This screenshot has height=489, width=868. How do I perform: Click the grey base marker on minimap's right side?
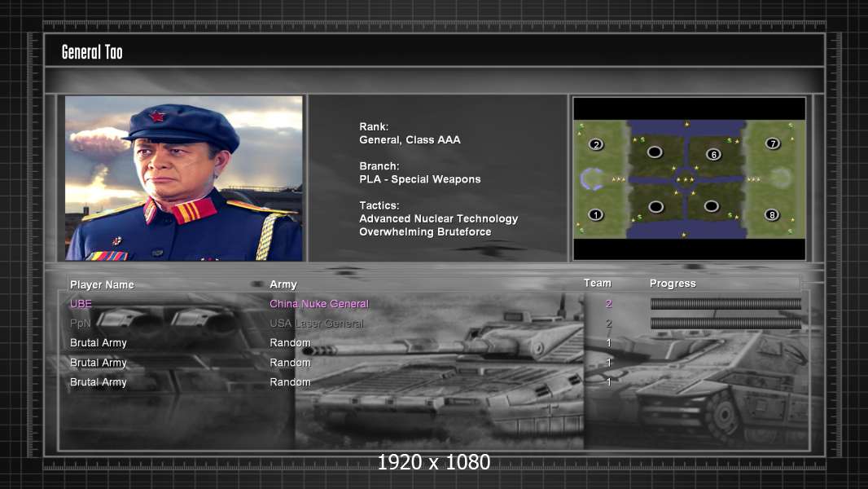[x=781, y=178]
